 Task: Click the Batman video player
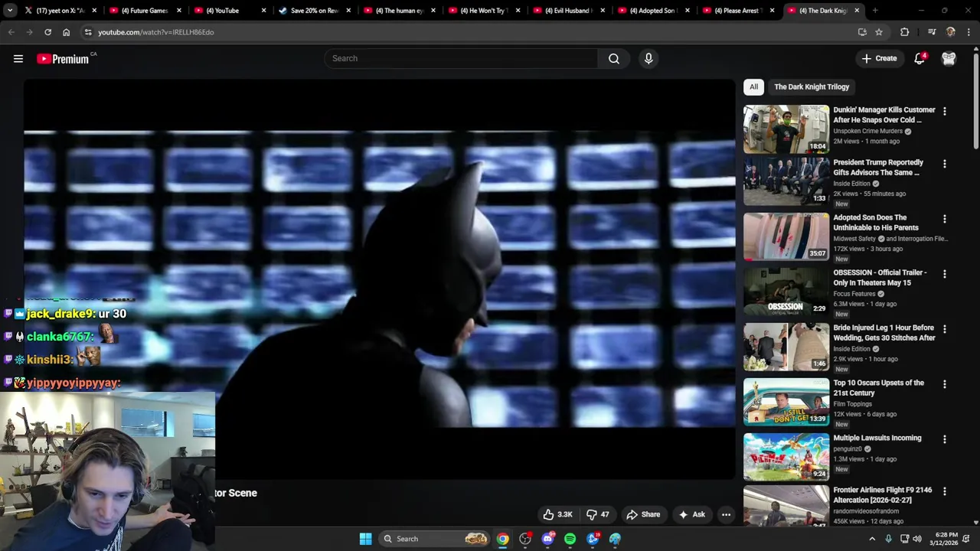pos(380,279)
